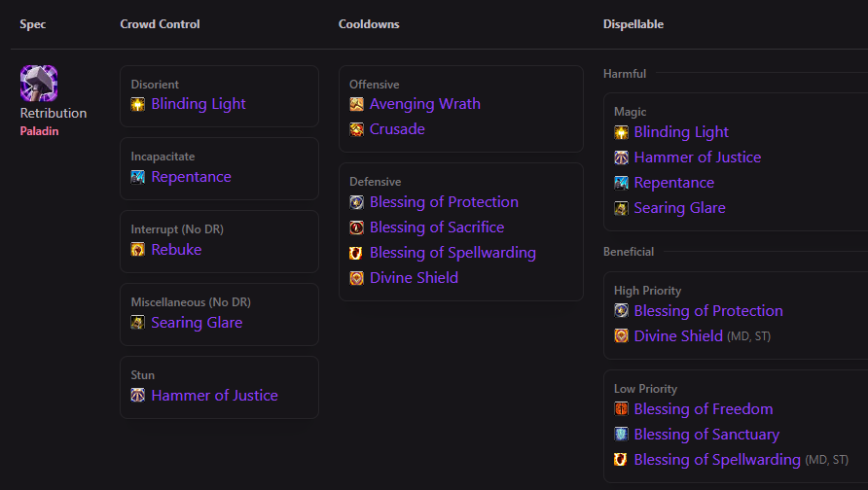This screenshot has width=868, height=490.
Task: Click the Hammer of Justice icon under Stun
Action: [138, 396]
